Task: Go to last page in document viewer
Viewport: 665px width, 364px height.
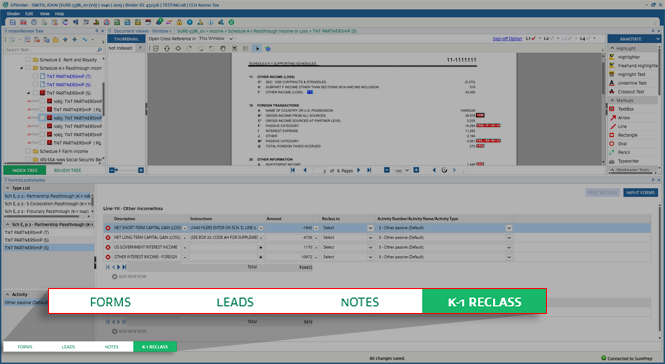Action: click(x=369, y=170)
